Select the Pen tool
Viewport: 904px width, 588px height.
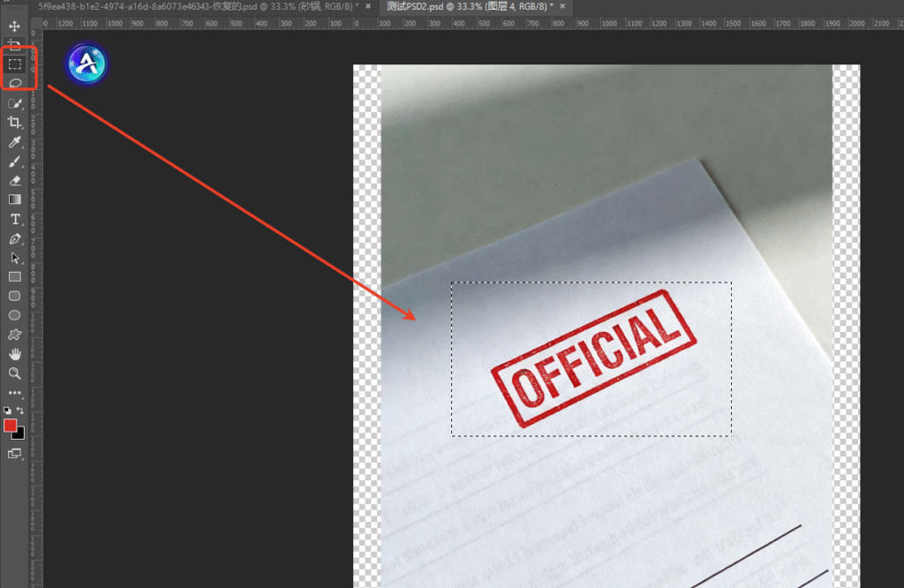[x=14, y=238]
